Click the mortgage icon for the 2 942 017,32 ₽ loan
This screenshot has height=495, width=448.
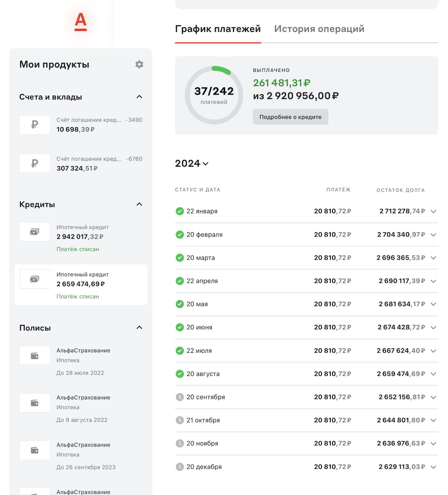[x=35, y=232]
